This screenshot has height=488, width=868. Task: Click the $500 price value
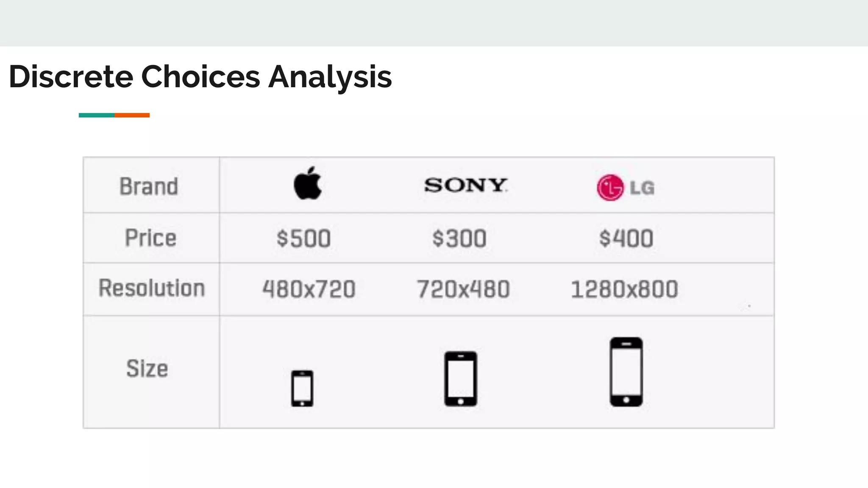click(303, 238)
